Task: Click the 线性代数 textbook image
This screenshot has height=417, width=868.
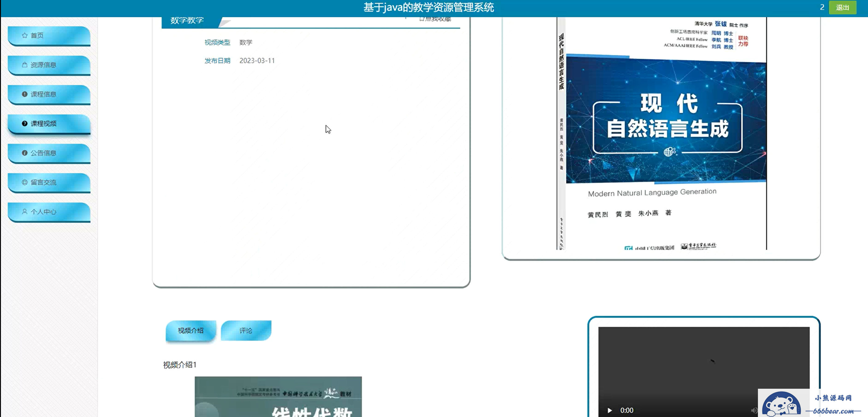Action: tap(278, 397)
